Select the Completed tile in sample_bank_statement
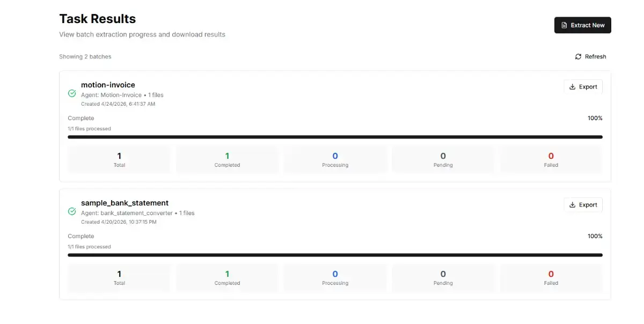The image size is (644, 324). point(227,278)
